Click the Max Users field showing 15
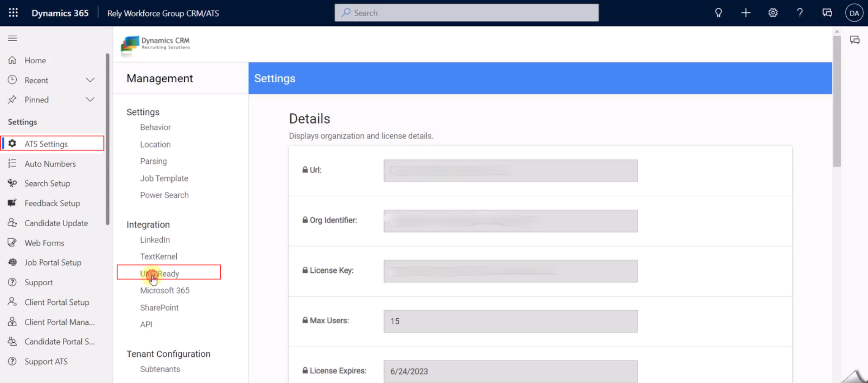The image size is (868, 383). coord(510,321)
